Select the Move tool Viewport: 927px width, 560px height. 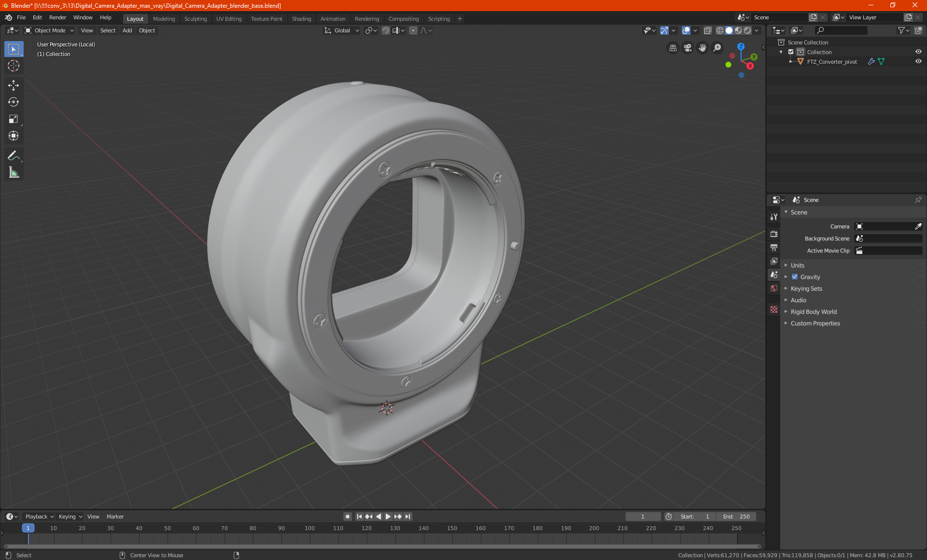click(14, 85)
